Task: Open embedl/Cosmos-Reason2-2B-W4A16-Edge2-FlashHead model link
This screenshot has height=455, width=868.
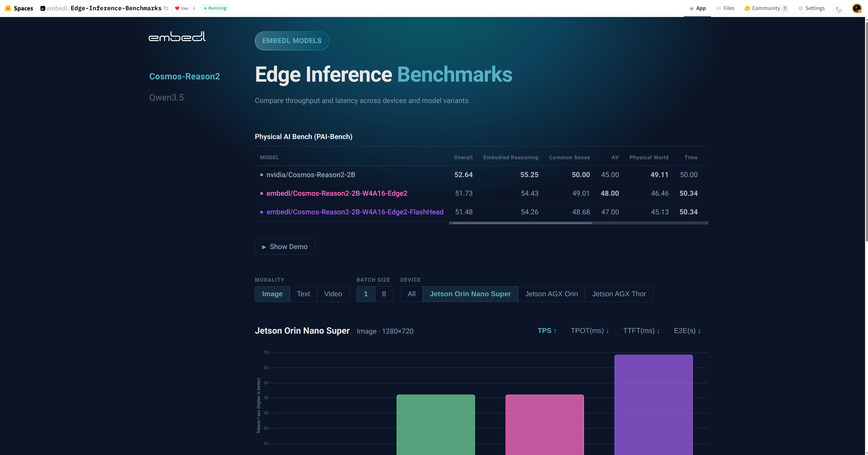Action: coord(355,212)
